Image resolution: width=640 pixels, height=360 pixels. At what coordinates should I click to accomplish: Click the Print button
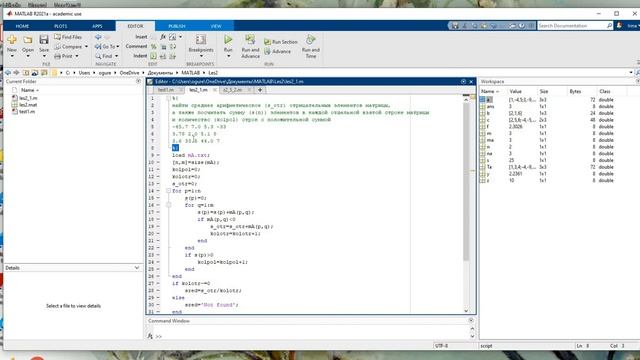point(64,56)
